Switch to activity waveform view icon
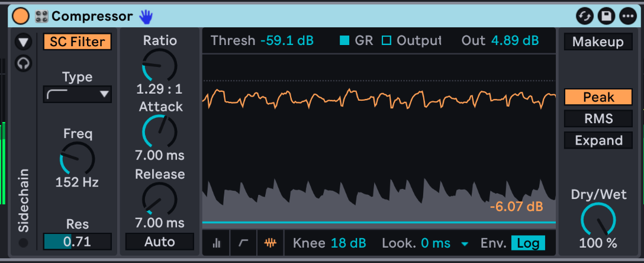 pos(270,243)
